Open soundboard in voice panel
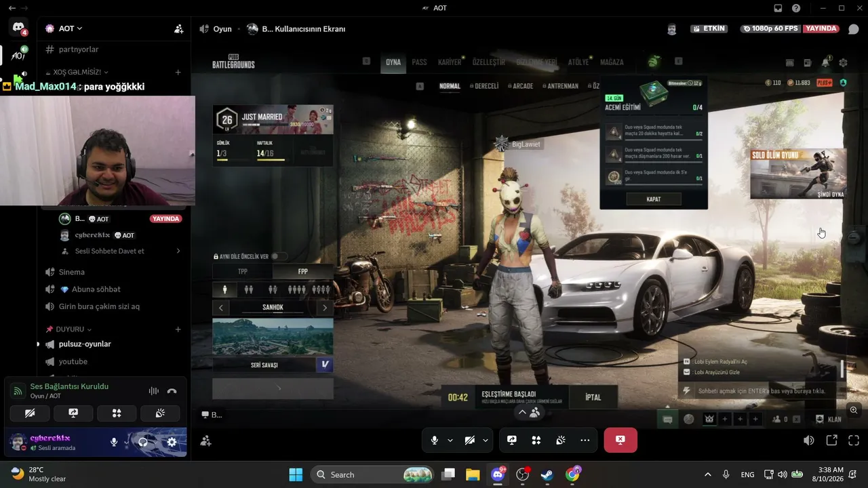This screenshot has width=868, height=488. click(x=160, y=413)
